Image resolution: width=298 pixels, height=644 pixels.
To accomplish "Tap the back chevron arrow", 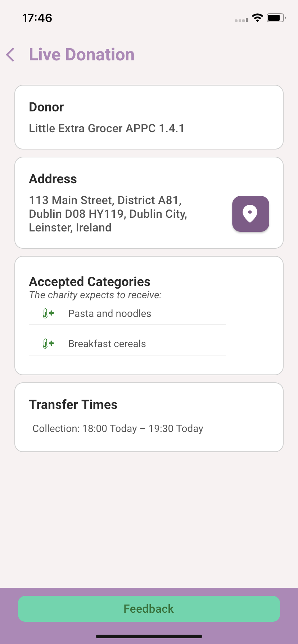I will point(10,55).
